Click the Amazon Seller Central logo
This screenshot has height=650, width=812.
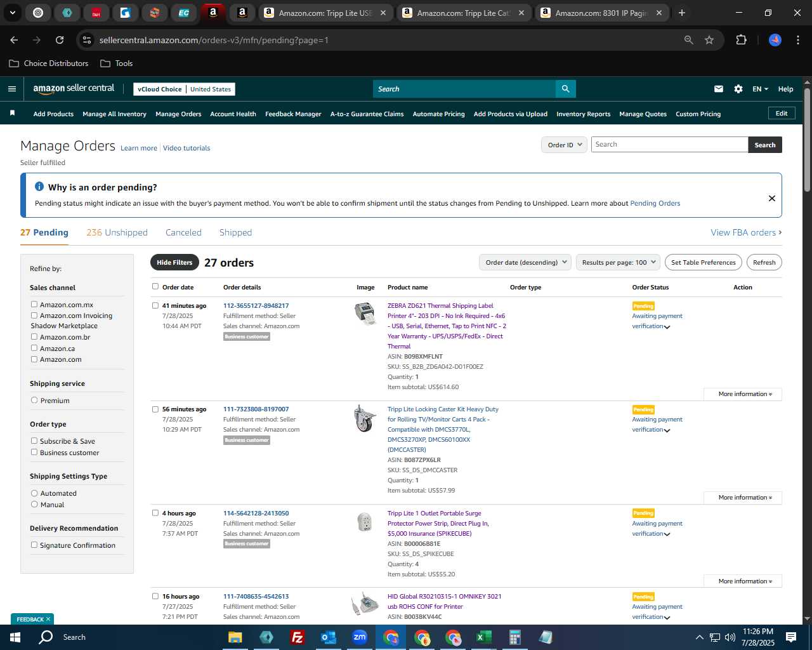[74, 89]
